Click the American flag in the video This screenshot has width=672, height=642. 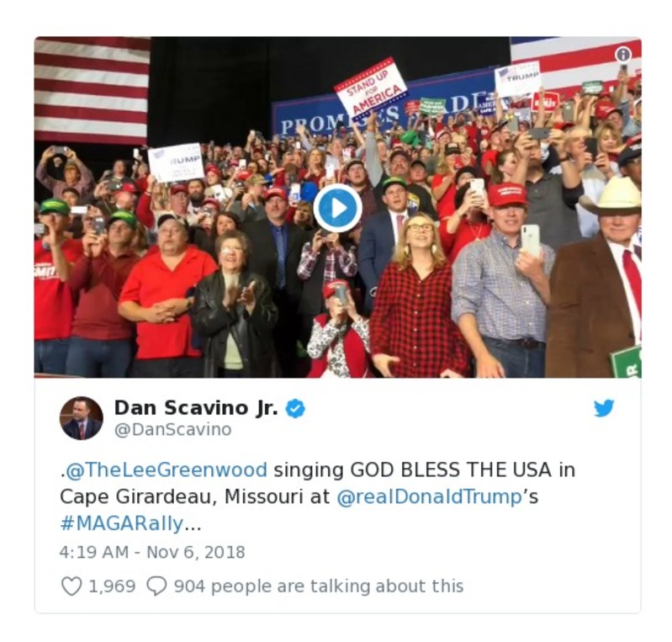click(92, 91)
